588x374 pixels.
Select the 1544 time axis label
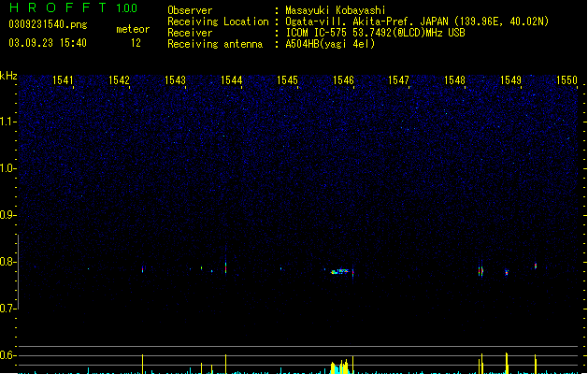[232, 80]
